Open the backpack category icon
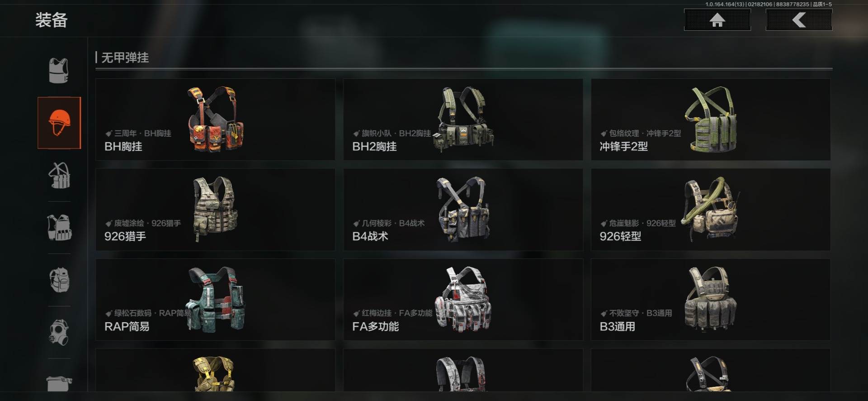 coord(59,279)
